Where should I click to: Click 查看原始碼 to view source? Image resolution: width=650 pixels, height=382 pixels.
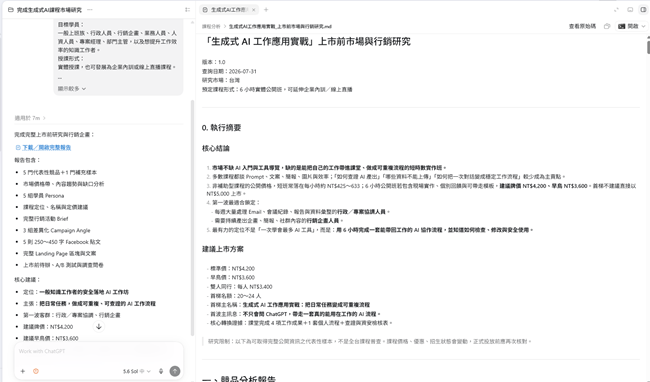click(x=582, y=26)
